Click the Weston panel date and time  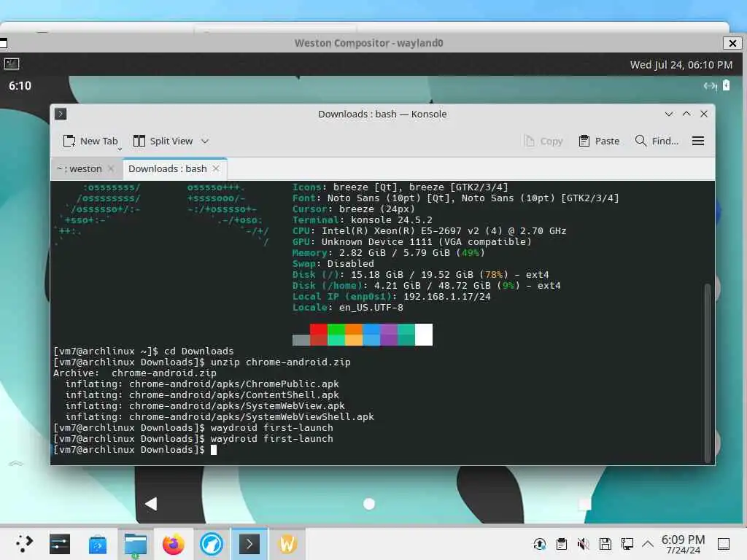click(x=681, y=65)
